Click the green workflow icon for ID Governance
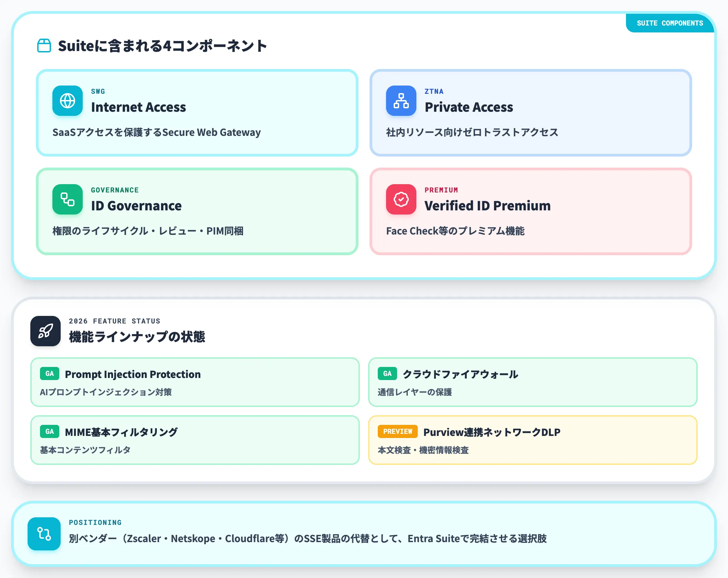 [68, 199]
